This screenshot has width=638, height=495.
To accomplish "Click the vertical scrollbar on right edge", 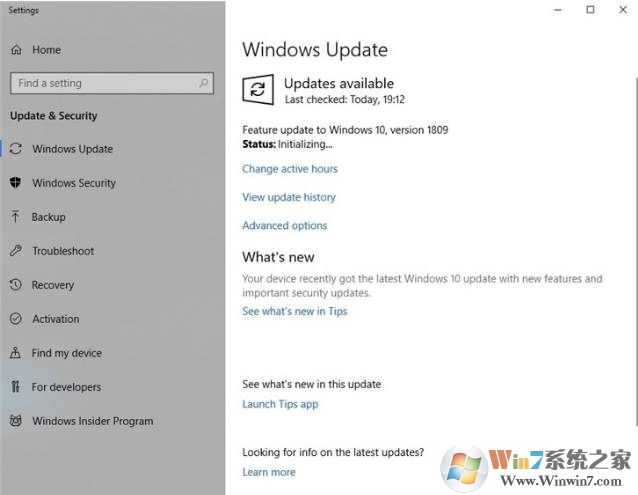I will point(636,250).
